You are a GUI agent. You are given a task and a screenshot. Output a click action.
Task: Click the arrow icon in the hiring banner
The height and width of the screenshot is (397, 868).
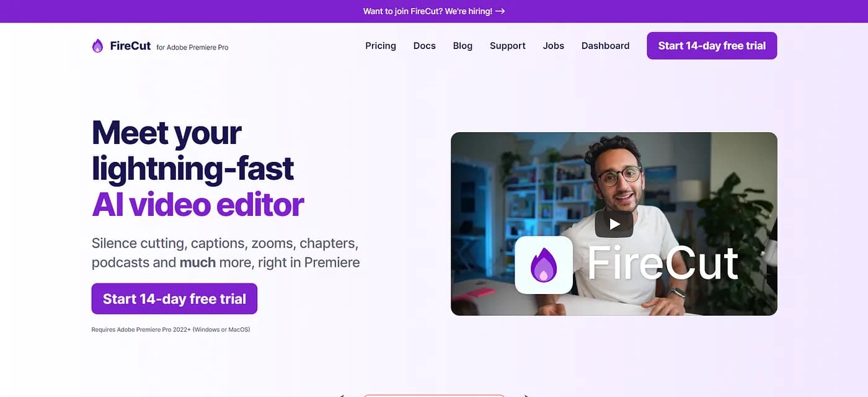pos(500,11)
